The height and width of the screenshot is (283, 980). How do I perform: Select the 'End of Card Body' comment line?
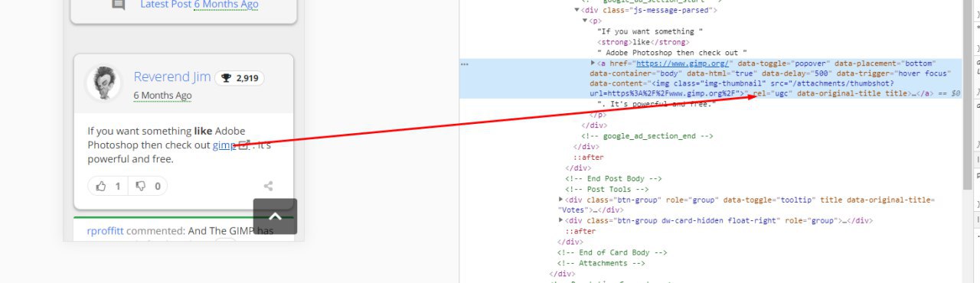point(612,252)
